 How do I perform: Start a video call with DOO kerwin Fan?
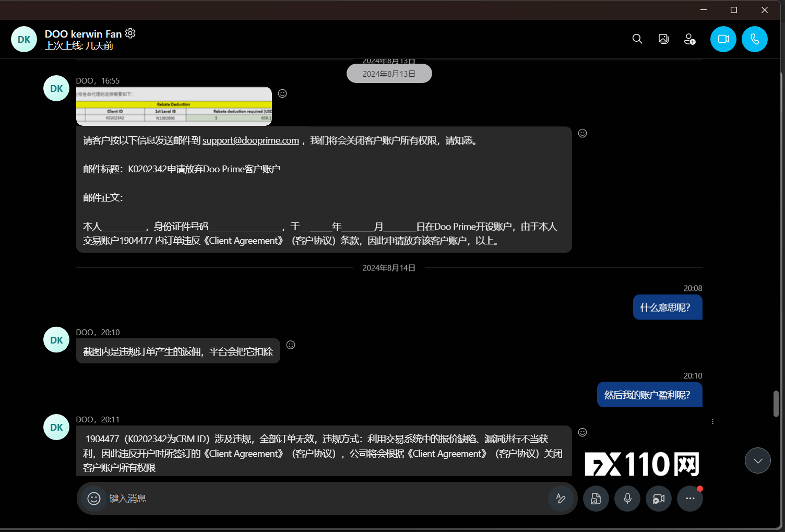click(x=723, y=39)
